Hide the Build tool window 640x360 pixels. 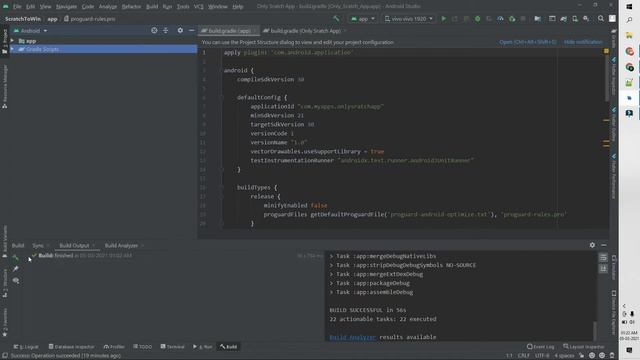coord(604,245)
